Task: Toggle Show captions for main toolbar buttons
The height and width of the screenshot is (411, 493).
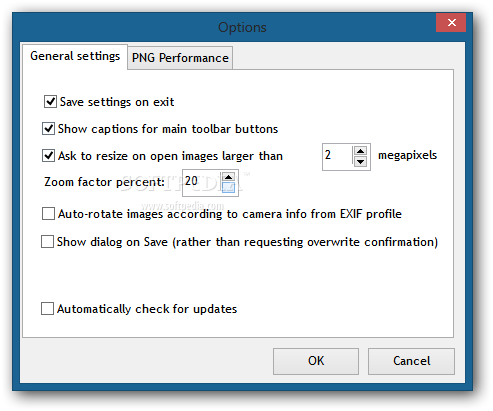Action: tap(48, 129)
